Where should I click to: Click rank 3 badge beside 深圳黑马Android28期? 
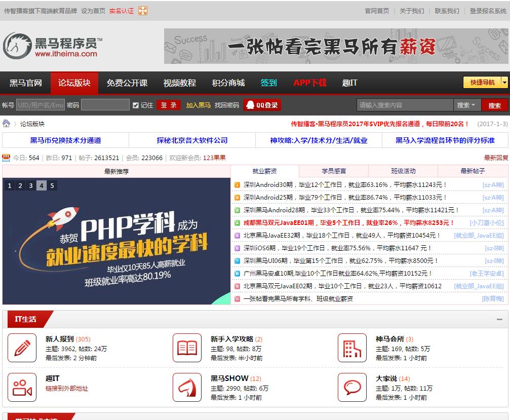tap(237, 210)
